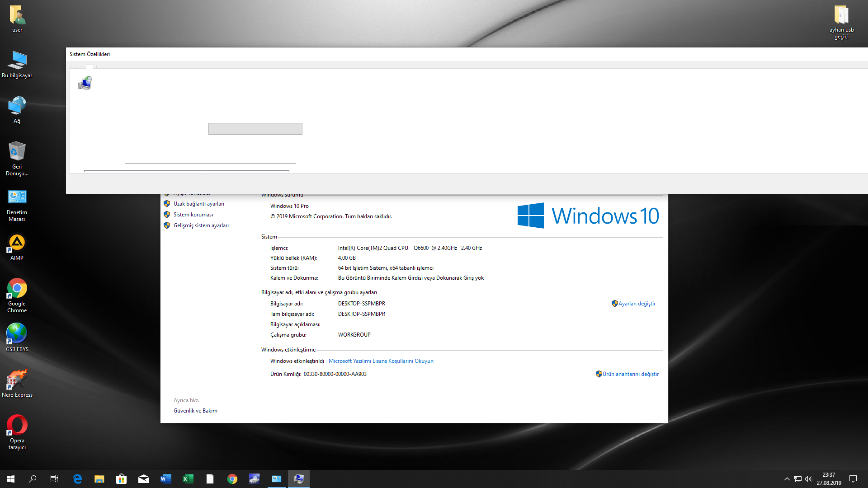The width and height of the screenshot is (868, 488).
Task: Click Uzak bağlantı ayarları shield link
Action: tap(198, 204)
